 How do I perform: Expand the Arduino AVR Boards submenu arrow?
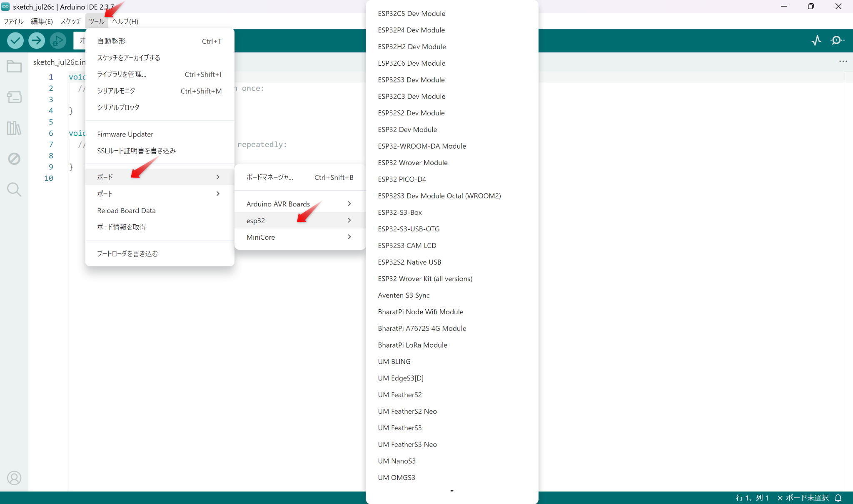point(349,204)
